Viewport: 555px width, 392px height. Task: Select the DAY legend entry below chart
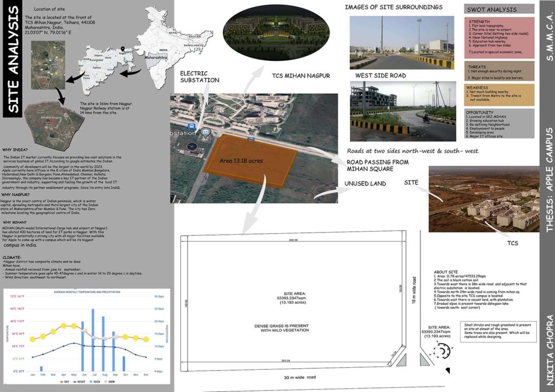click(64, 382)
